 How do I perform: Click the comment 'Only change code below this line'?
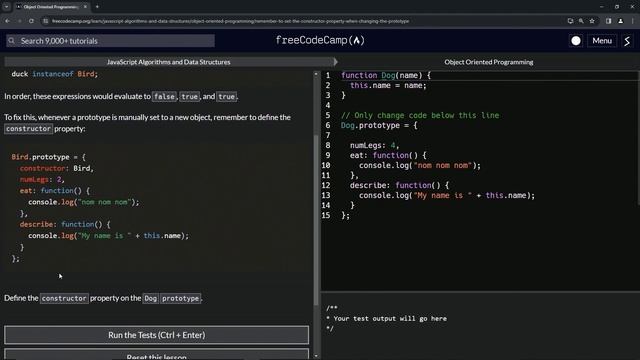(x=420, y=115)
